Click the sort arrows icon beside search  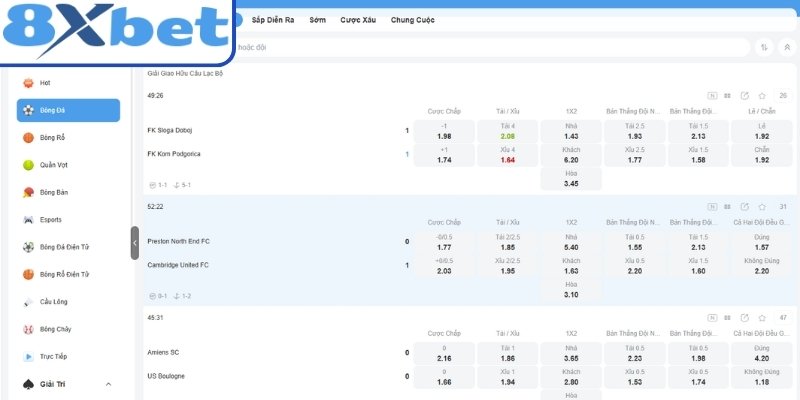tap(764, 47)
